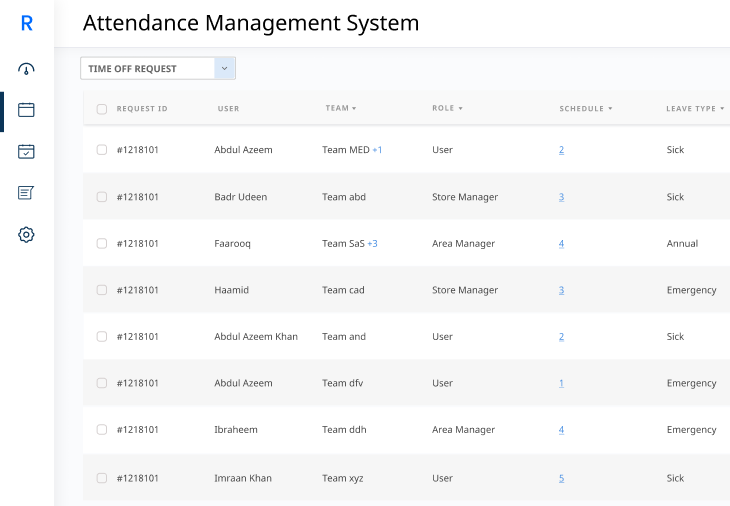The width and height of the screenshot is (730, 506).
Task: Open schedule link 2 for Abdul Azeem Khan
Action: click(x=561, y=337)
